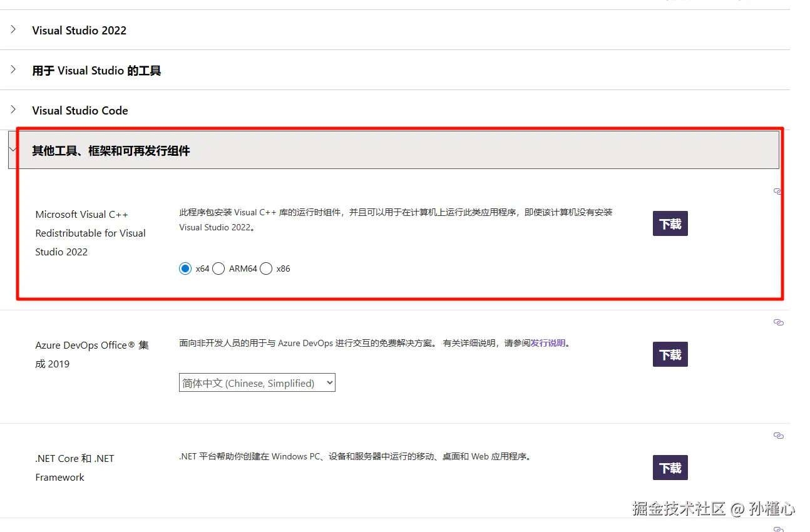
Task: Click the .NET 平台帮助你创建 description text
Action: click(356, 456)
